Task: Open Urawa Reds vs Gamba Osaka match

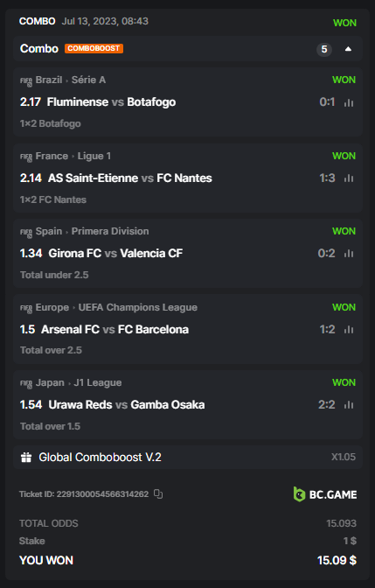Action: click(x=126, y=404)
